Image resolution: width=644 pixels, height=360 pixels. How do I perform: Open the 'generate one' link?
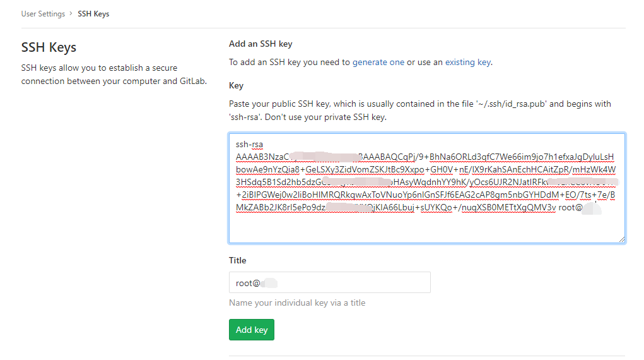point(378,62)
